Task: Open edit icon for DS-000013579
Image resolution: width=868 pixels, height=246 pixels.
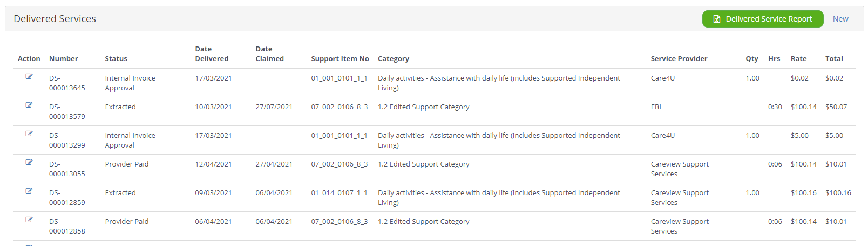Action: coord(29,105)
